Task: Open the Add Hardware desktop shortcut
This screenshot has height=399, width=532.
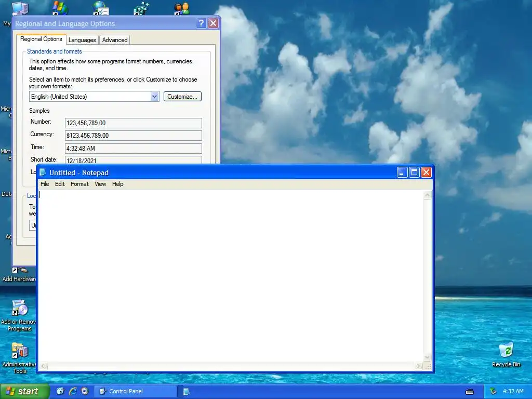Action: click(19, 274)
